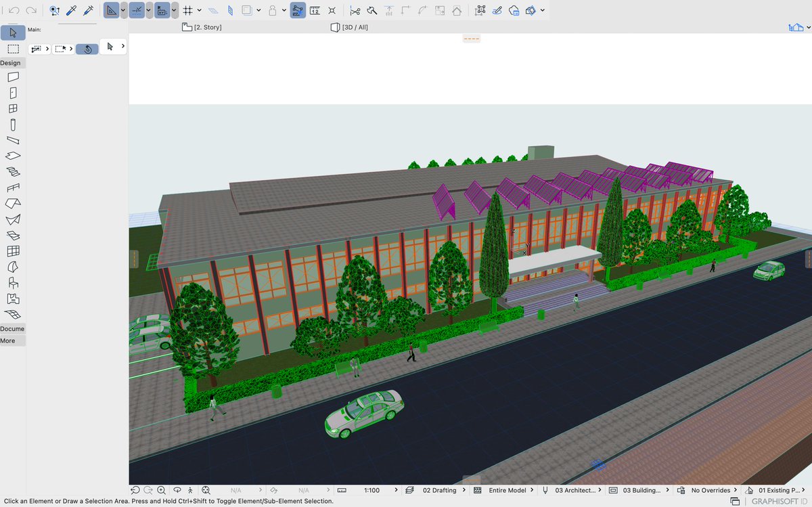Toggle Suspend Groups lock icon
Screen dimensions: 812x507
point(273,11)
